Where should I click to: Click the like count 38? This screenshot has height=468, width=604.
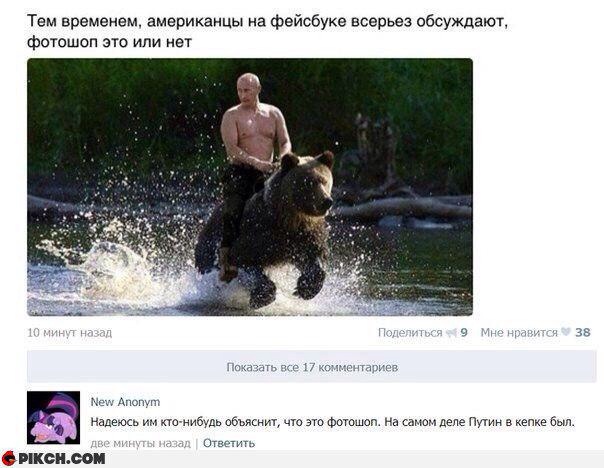pos(582,332)
